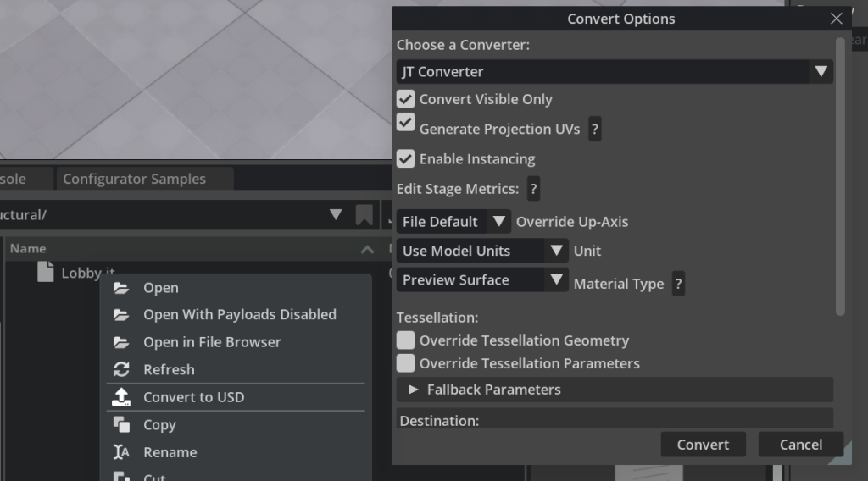Cancel the Convert Options dialog
This screenshot has width=868, height=481.
(800, 445)
